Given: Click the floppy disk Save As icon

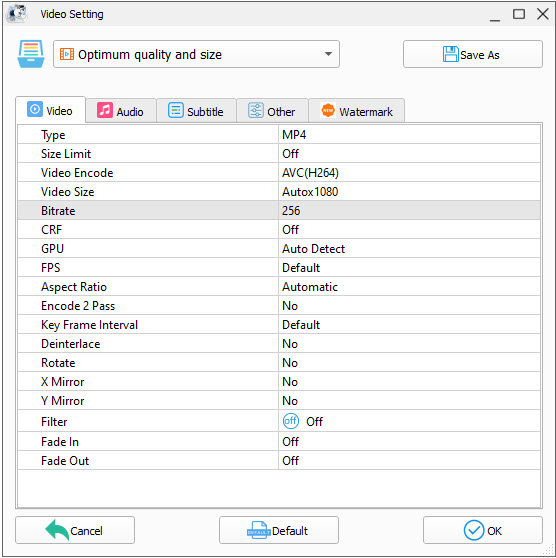Looking at the screenshot, I should (x=451, y=54).
